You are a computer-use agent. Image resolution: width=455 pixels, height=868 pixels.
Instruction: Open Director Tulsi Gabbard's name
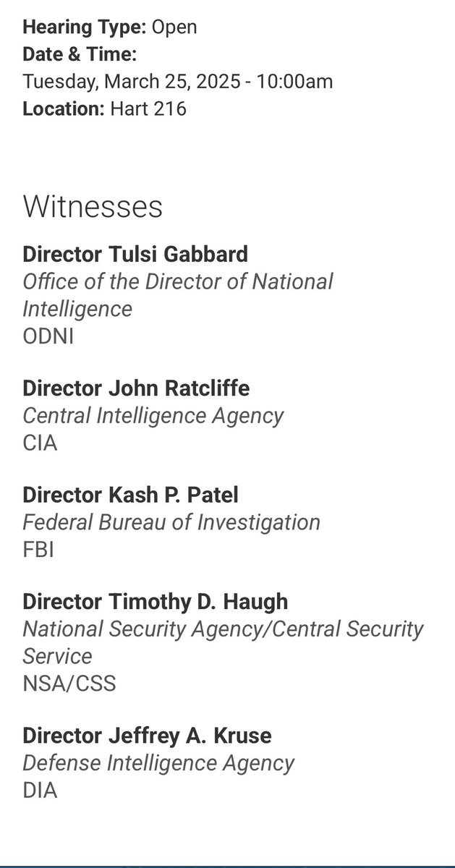click(x=135, y=254)
